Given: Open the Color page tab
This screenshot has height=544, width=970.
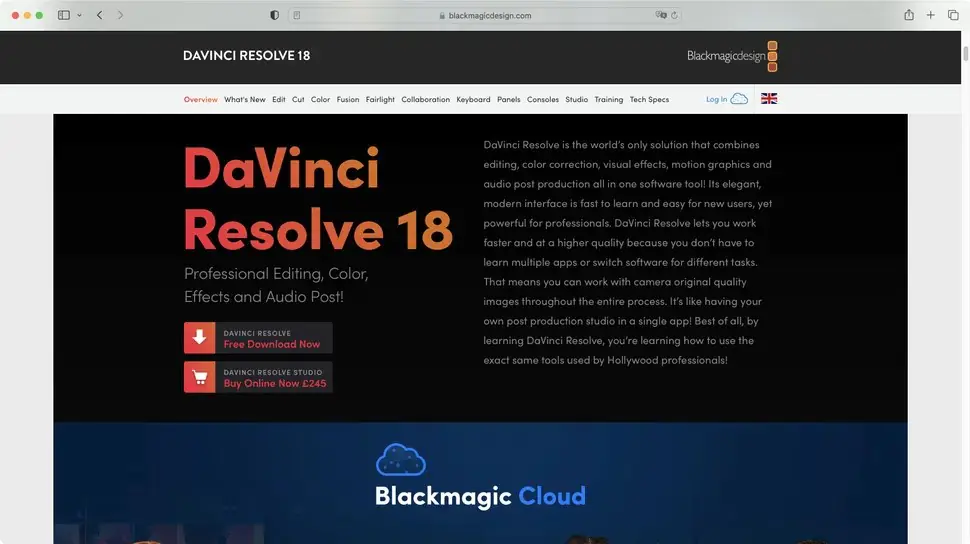Looking at the screenshot, I should 320,100.
